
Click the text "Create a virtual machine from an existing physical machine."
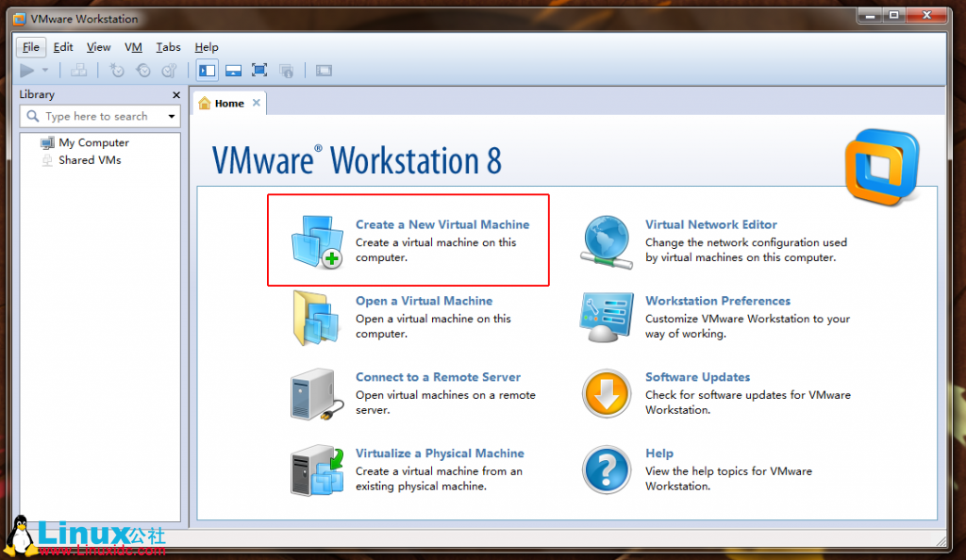tap(439, 479)
